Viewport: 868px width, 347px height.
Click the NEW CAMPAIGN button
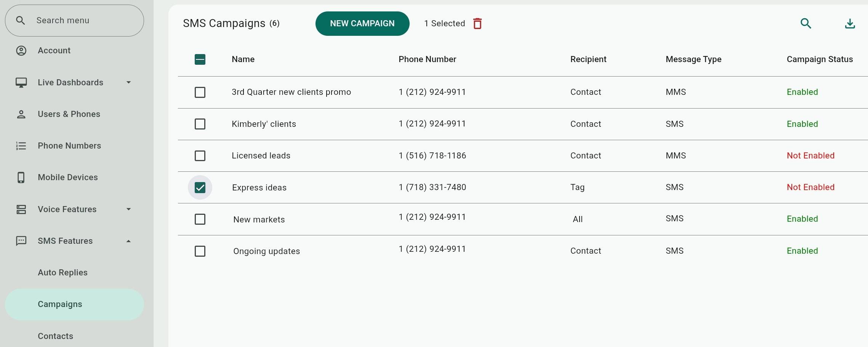[x=362, y=24]
